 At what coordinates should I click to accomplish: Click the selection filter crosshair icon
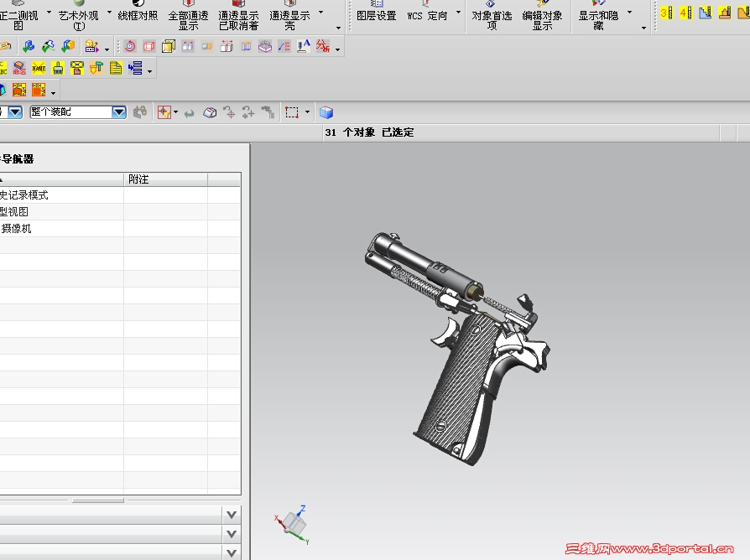[x=164, y=113]
